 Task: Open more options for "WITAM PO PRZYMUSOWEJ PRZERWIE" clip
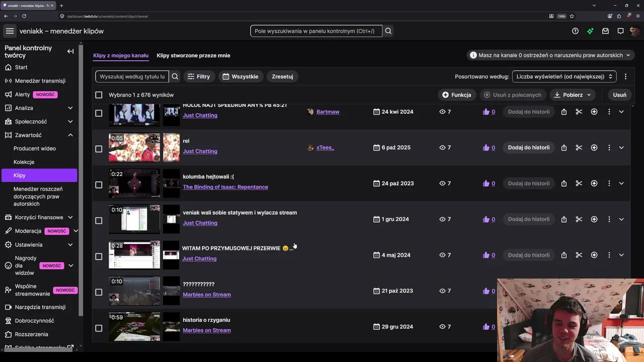[x=609, y=255]
